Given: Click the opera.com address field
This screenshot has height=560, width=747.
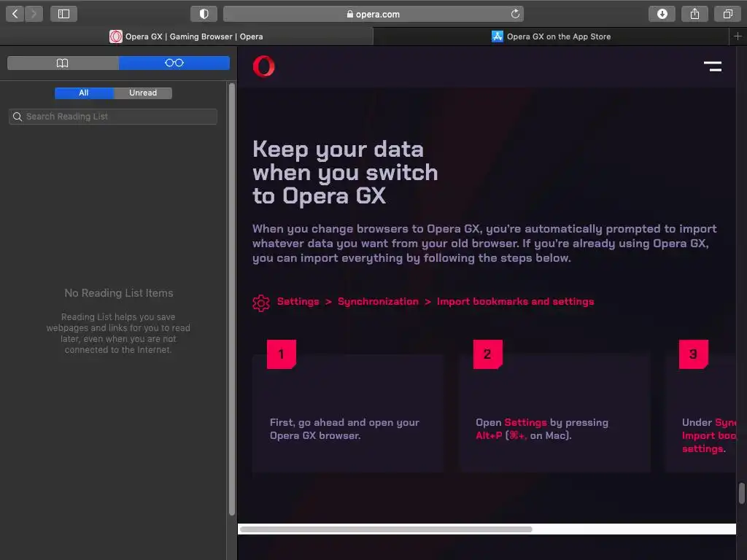Looking at the screenshot, I should click(373, 14).
